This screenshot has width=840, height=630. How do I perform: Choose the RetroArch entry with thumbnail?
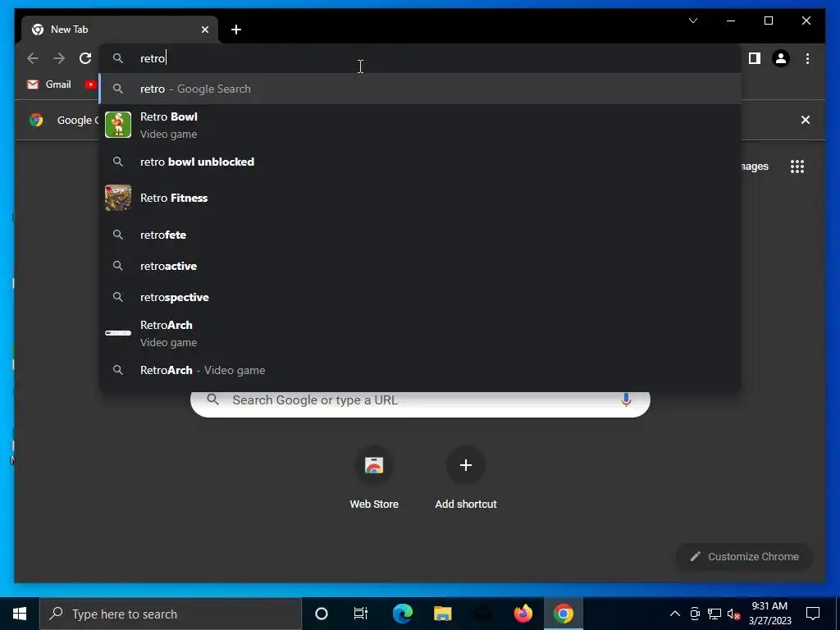(421, 333)
